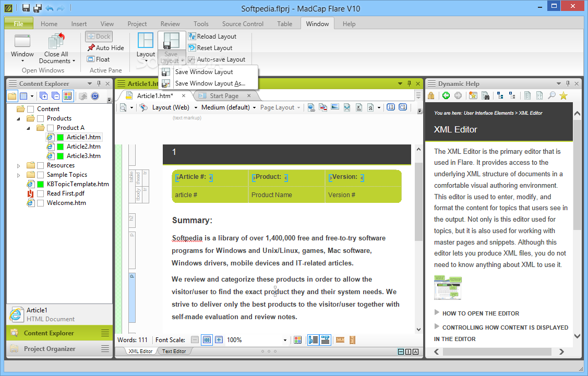This screenshot has width=588, height=376.
Task: Click the show folders icon in Content Explorer
Action: pyautogui.click(x=12, y=96)
